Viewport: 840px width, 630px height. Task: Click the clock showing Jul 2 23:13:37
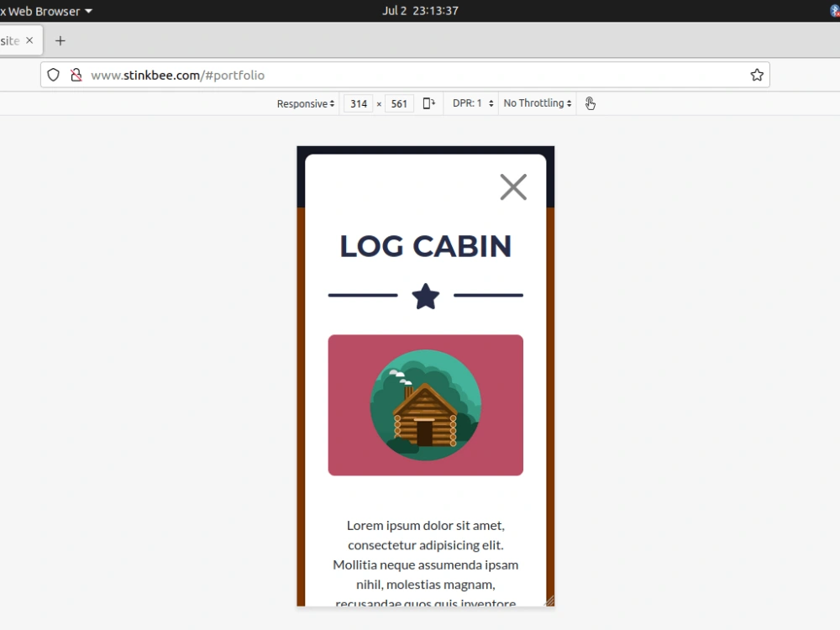point(420,11)
